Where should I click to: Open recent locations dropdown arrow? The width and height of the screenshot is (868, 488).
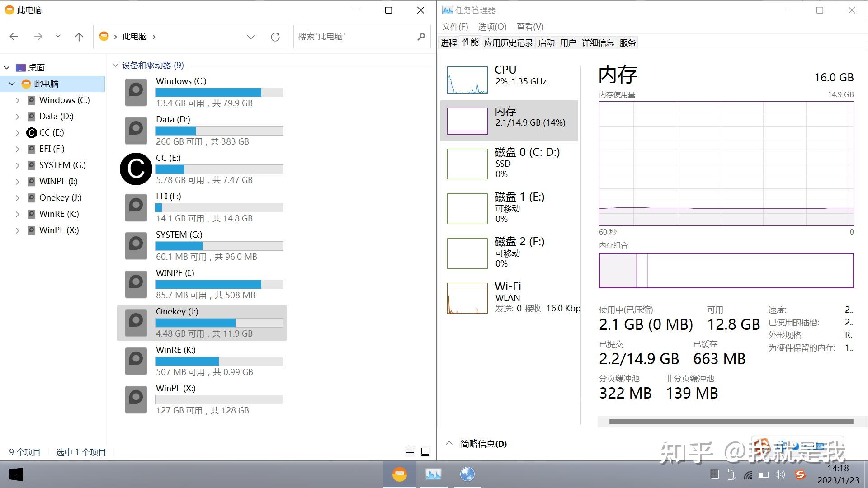coord(58,36)
